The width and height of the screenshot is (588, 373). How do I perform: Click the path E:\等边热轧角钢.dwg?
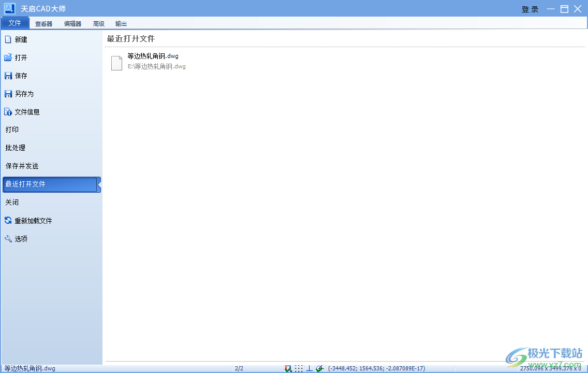[x=157, y=66]
